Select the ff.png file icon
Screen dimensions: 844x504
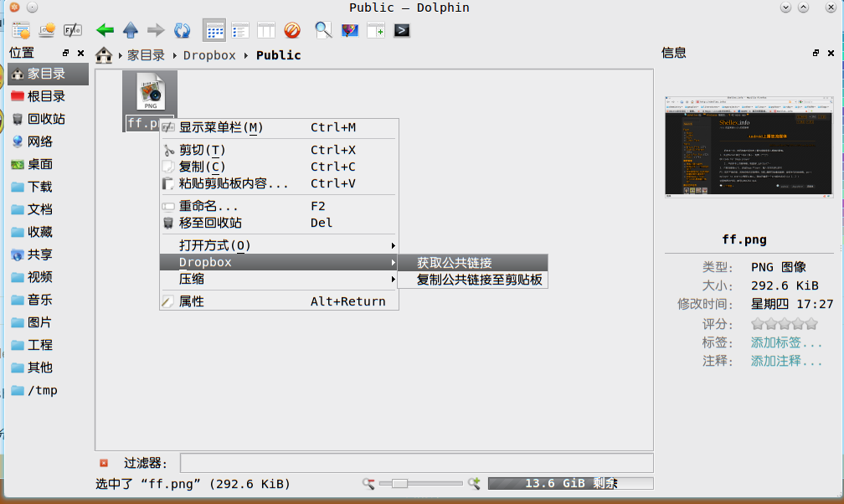pos(150,91)
